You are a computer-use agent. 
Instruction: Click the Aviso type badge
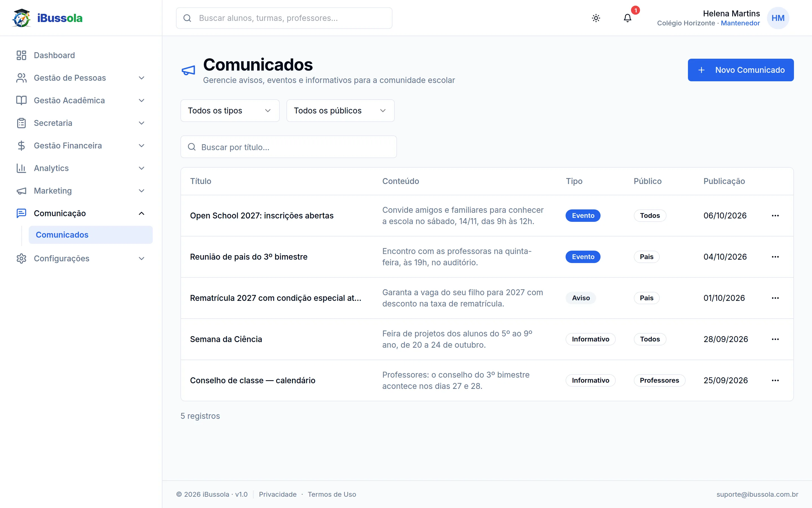[x=581, y=298]
